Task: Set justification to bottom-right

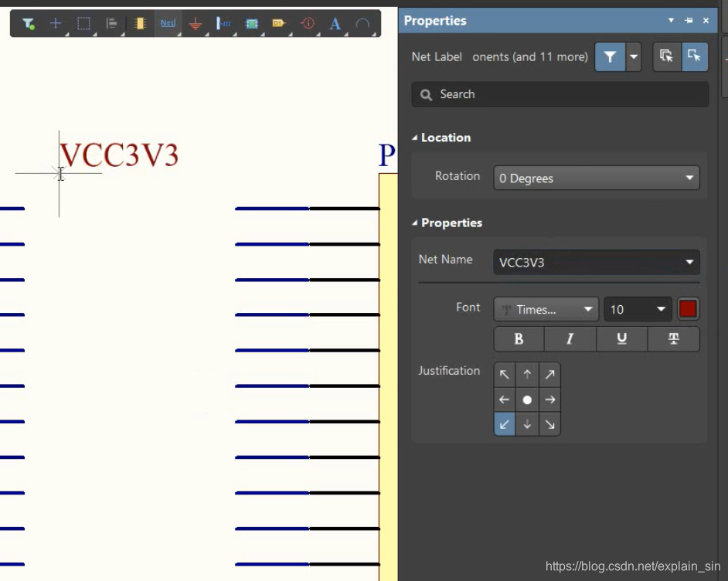Action: pyautogui.click(x=549, y=424)
